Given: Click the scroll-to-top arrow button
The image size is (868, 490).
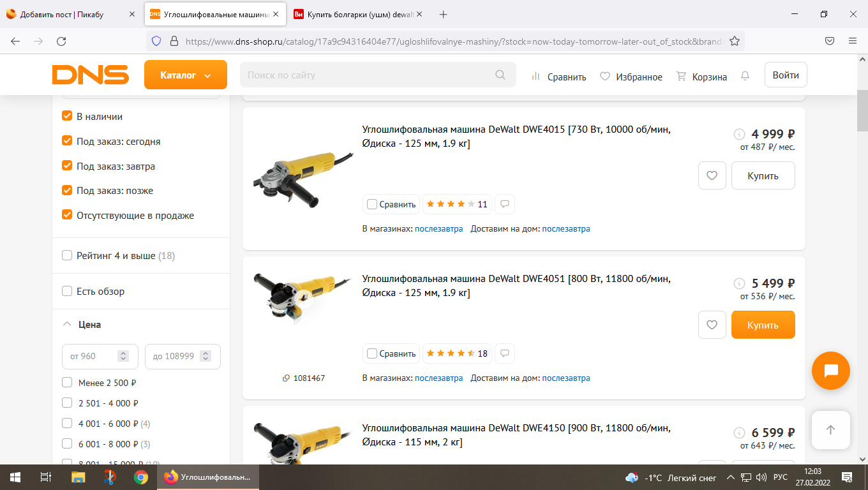Looking at the screenshot, I should pyautogui.click(x=831, y=430).
